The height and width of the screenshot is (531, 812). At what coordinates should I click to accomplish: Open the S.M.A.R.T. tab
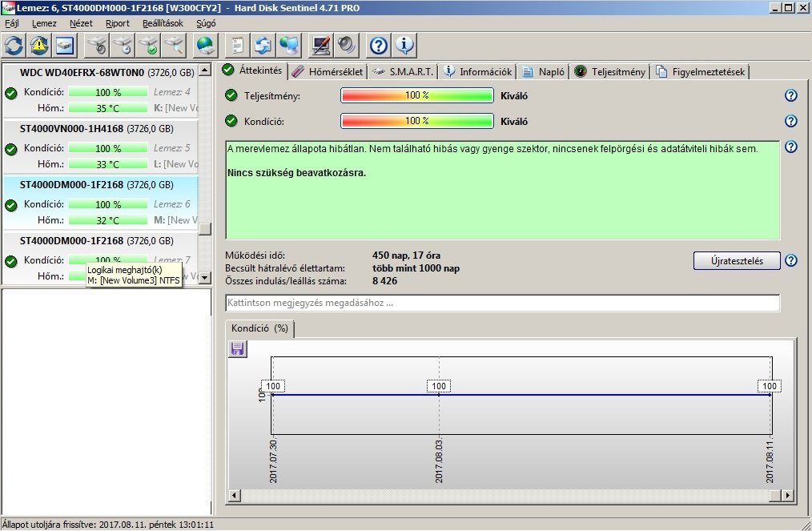403,72
